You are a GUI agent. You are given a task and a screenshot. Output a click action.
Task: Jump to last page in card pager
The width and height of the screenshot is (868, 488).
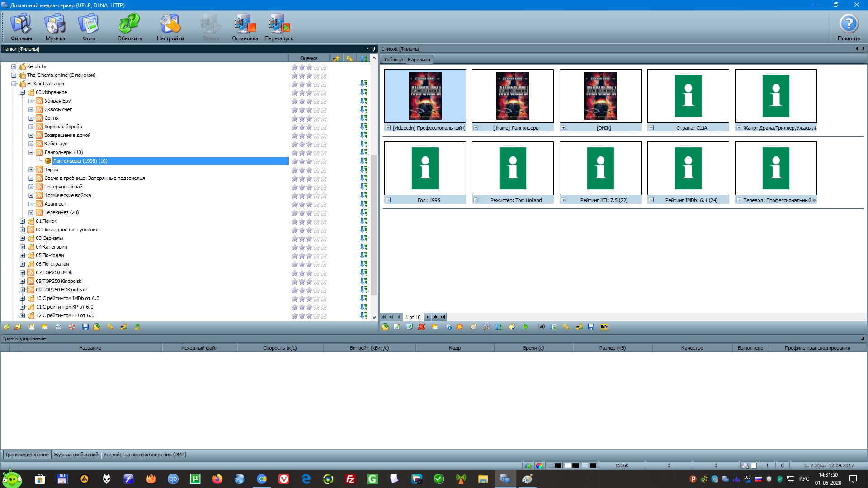tap(443, 317)
